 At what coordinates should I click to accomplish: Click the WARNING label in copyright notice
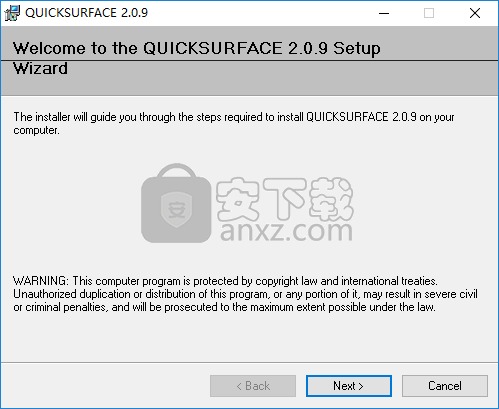[41, 281]
